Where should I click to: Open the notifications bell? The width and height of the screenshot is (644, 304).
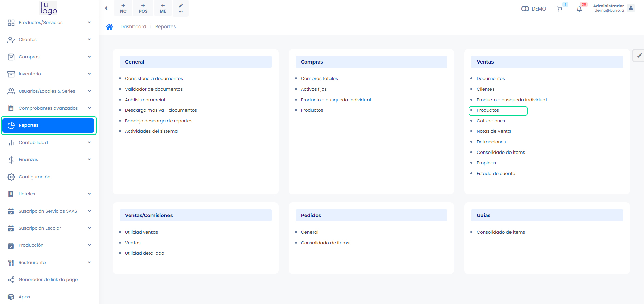[x=579, y=9]
